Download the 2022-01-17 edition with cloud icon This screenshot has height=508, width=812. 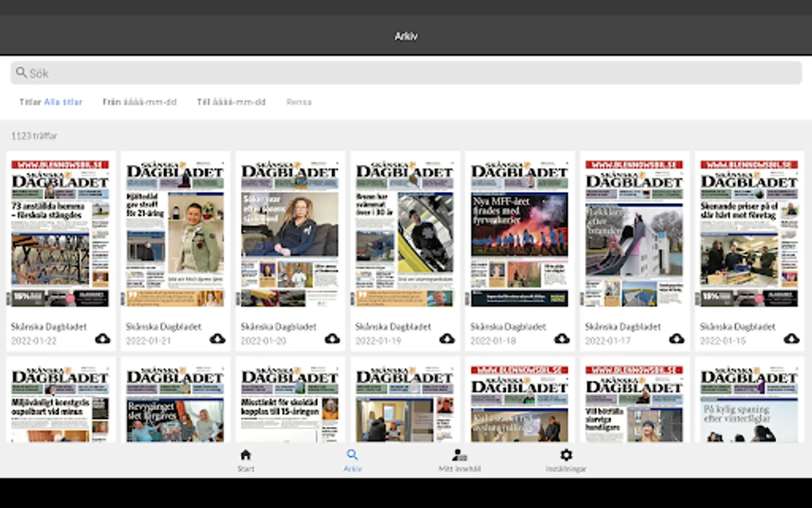tap(677, 339)
